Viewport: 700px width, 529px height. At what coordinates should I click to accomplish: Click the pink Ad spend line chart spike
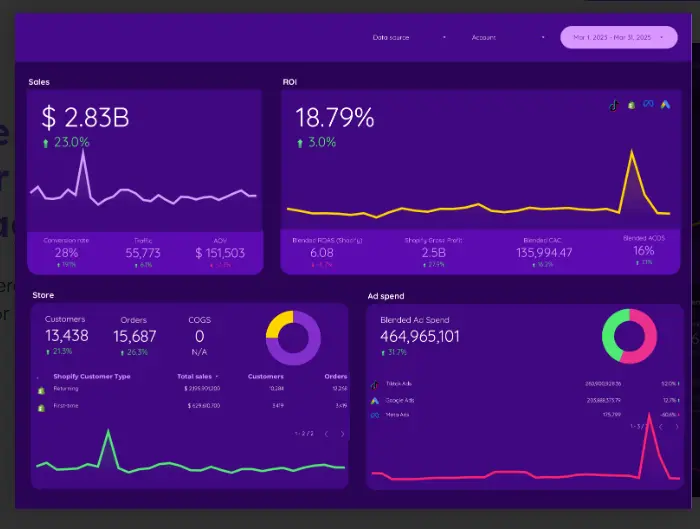pyautogui.click(x=649, y=417)
